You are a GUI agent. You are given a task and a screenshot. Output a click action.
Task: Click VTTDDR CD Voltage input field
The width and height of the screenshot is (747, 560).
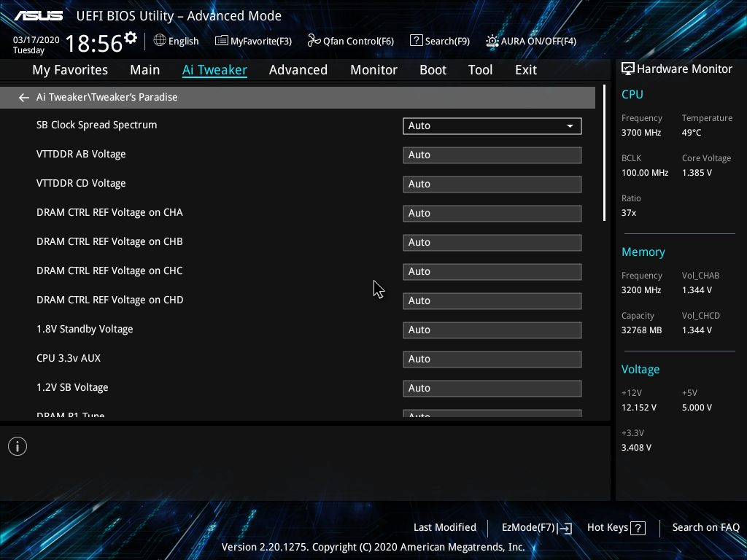coord(492,184)
